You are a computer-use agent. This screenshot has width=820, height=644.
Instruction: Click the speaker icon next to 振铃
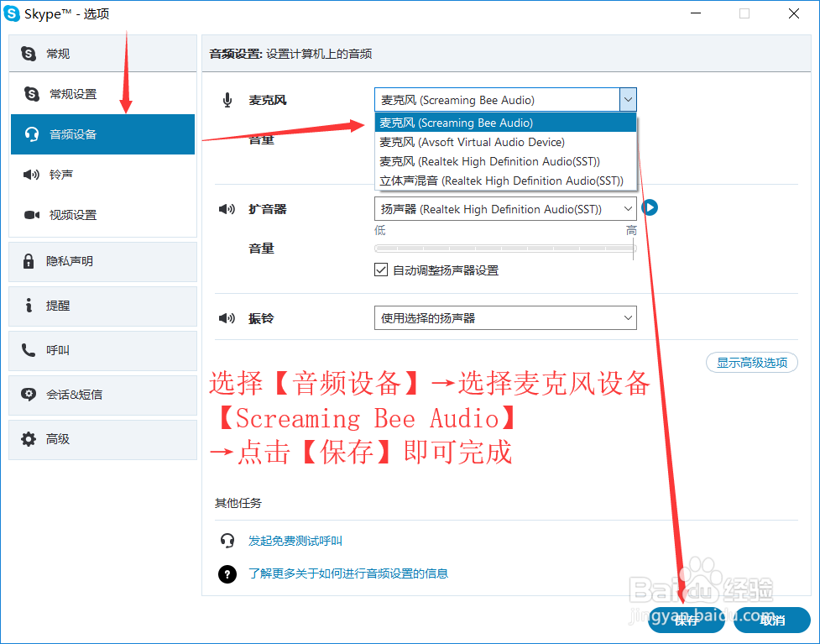coord(227,318)
